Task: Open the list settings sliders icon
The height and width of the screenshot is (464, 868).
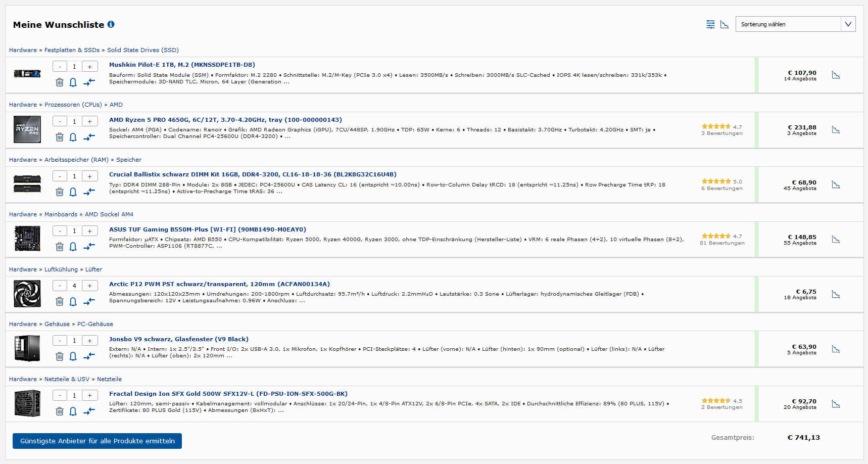Action: click(710, 24)
